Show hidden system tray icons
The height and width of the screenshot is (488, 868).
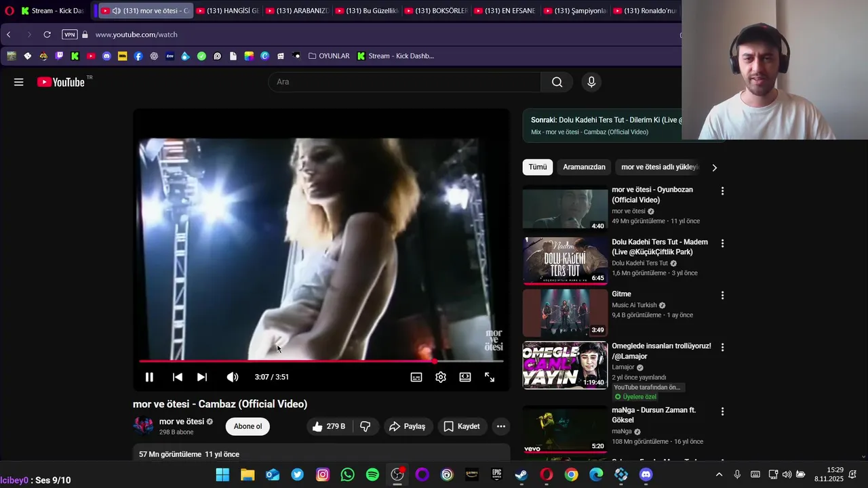[x=719, y=474]
